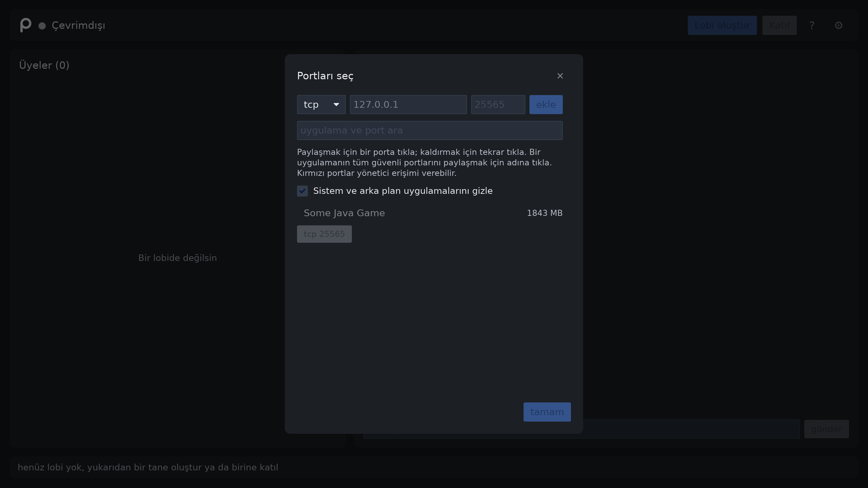
Task: Click the 25565 port number field
Action: [498, 104]
